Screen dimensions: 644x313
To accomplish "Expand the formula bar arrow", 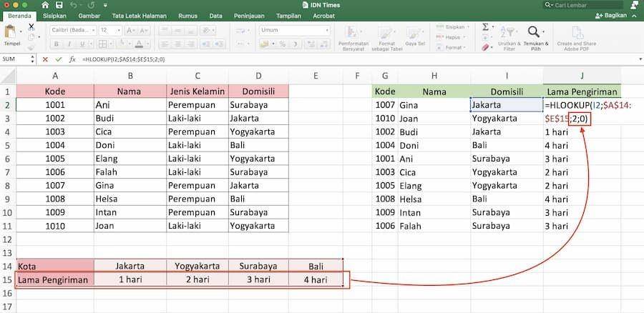I will point(640,59).
